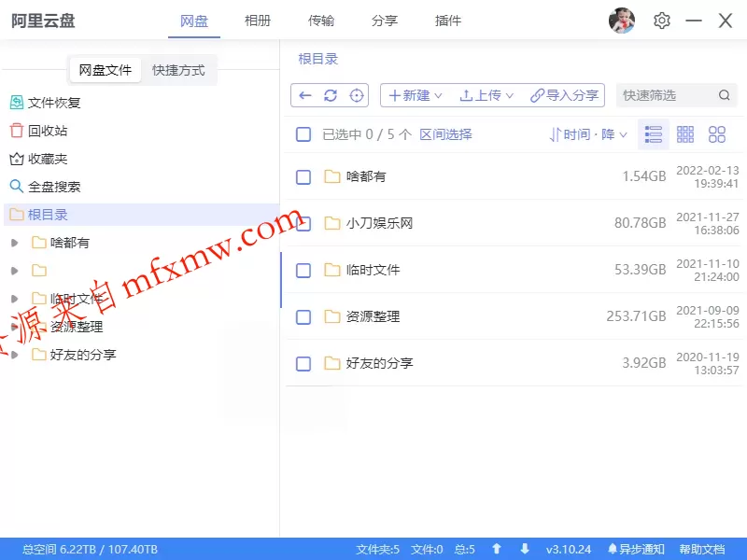The width and height of the screenshot is (747, 560).
Task: Select the 网盘文件 sub-tab
Action: [x=106, y=71]
